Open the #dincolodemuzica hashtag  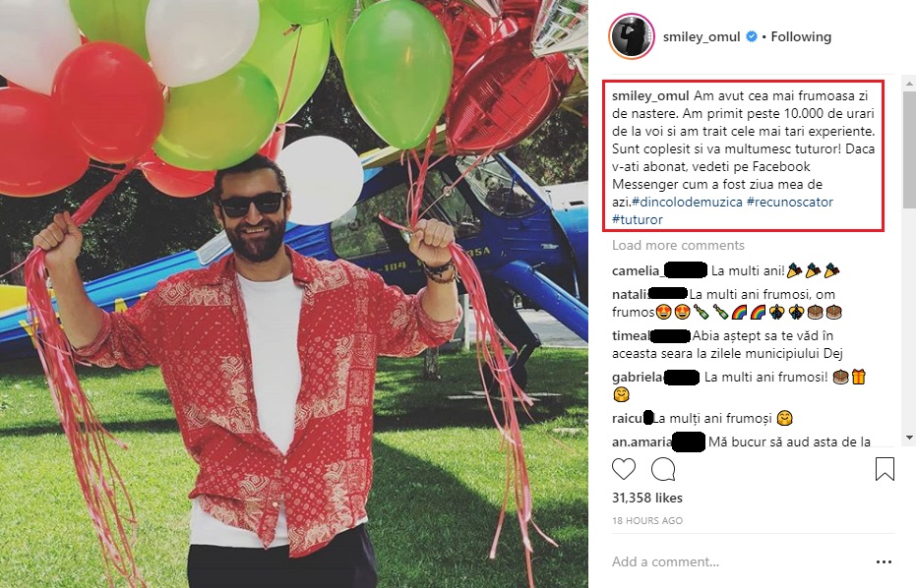tap(684, 202)
